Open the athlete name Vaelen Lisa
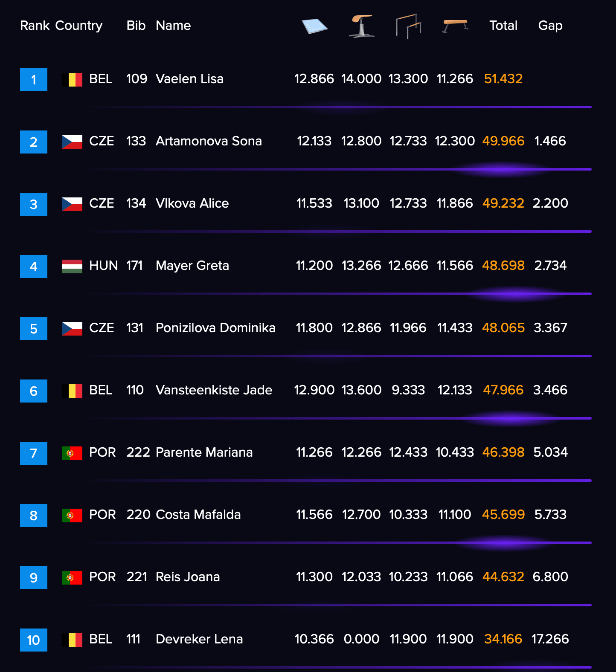 (x=189, y=79)
